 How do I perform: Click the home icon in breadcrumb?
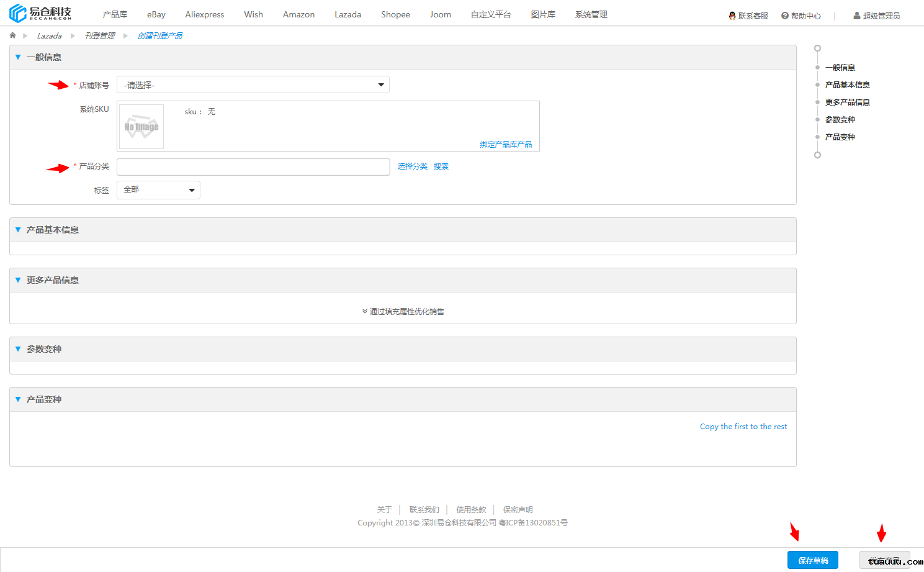pos(12,35)
